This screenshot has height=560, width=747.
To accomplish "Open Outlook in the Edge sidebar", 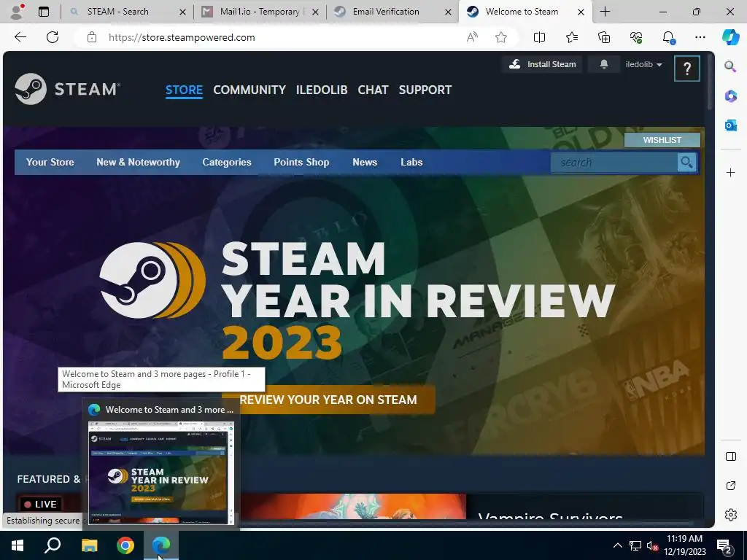I will point(730,125).
